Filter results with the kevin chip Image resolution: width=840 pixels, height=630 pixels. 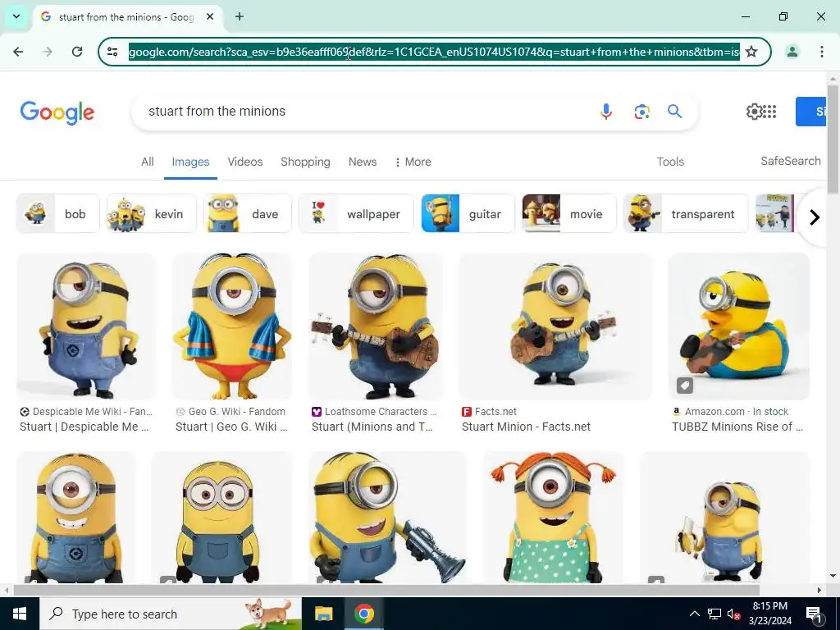pos(152,213)
